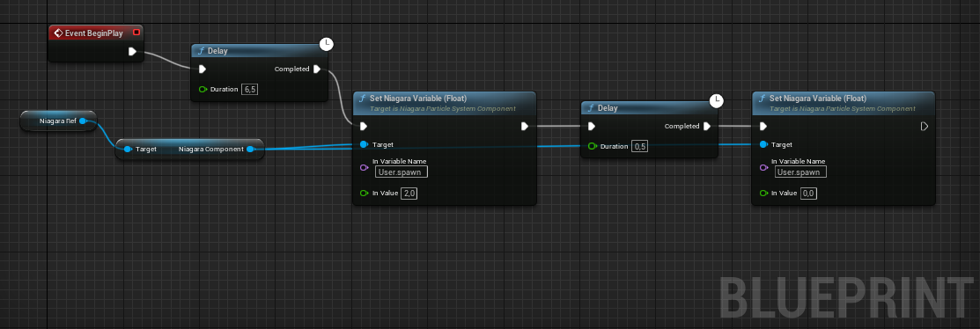Click In Value pin with value 2,0
The image size is (980, 329).
pyautogui.click(x=364, y=193)
